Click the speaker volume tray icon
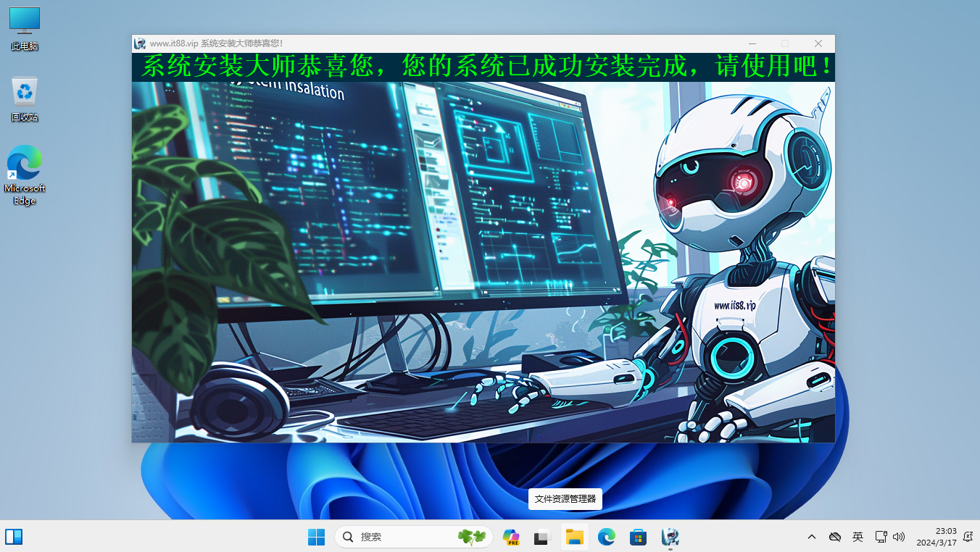Image resolution: width=980 pixels, height=552 pixels. 899,537
